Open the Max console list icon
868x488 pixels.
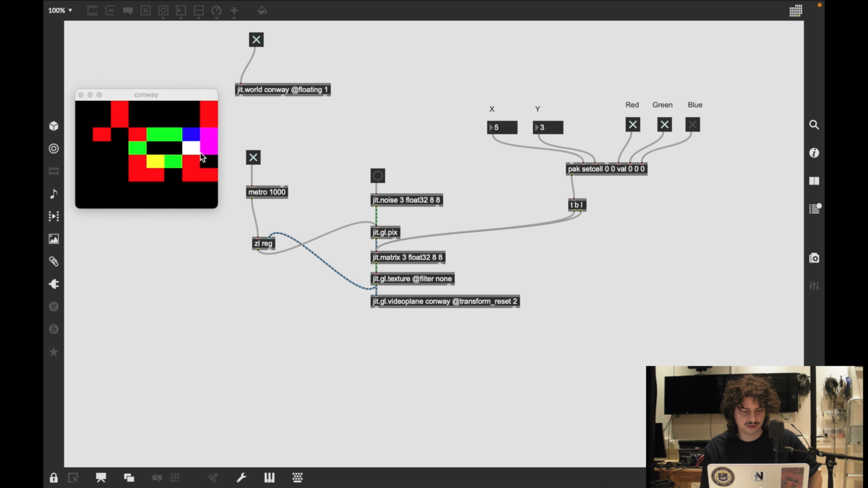tap(815, 208)
